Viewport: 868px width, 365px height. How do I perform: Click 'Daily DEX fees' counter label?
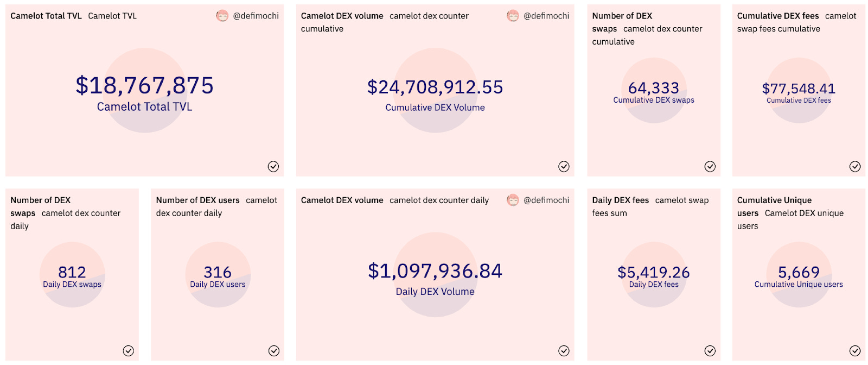(654, 285)
